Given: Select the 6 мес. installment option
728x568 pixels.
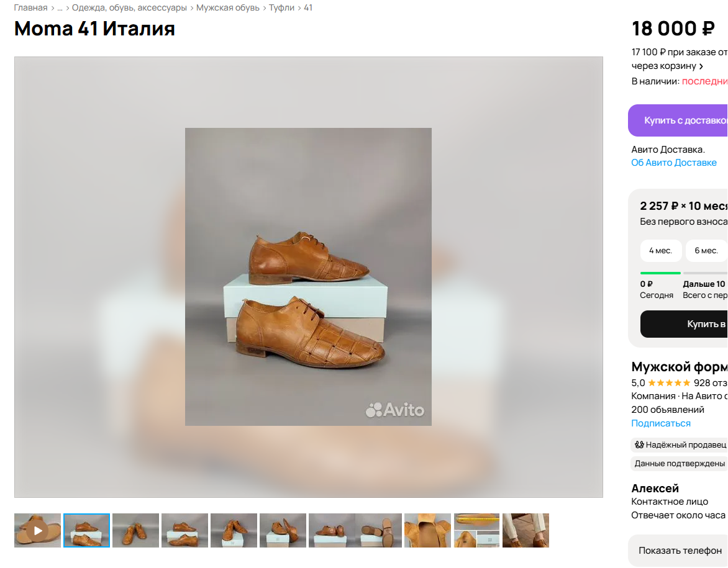Looking at the screenshot, I should pos(706,251).
